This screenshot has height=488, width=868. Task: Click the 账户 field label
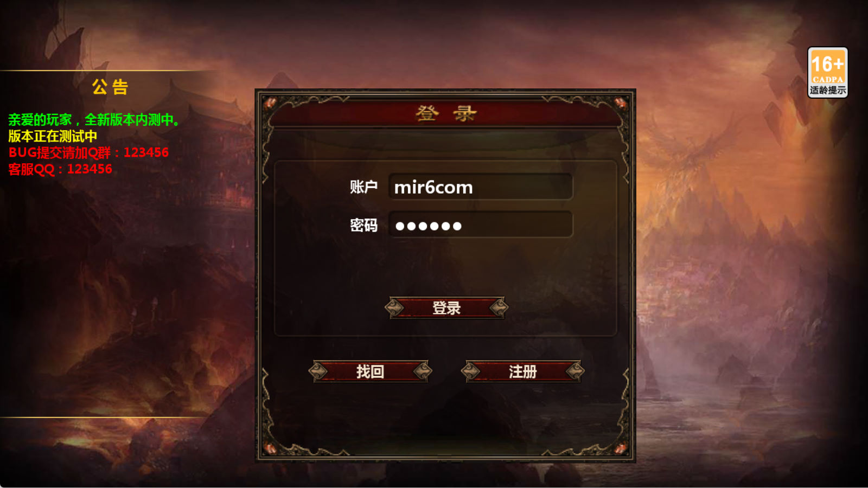point(363,187)
